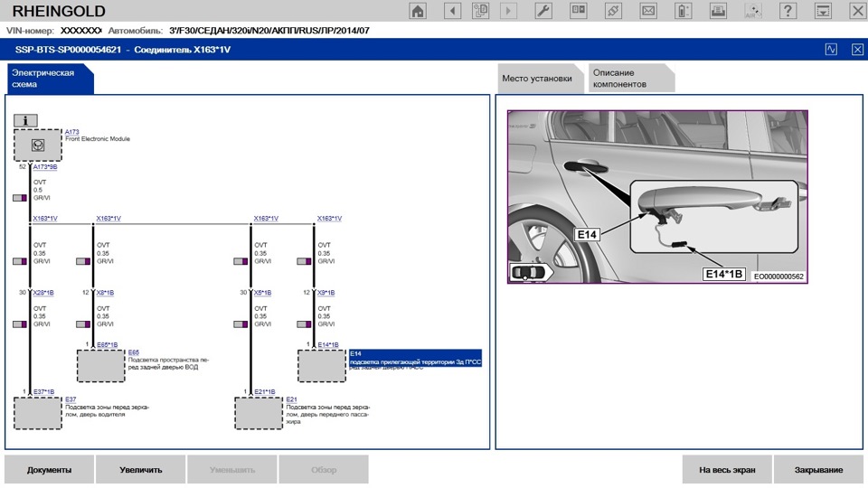Click the printer icon

click(718, 11)
